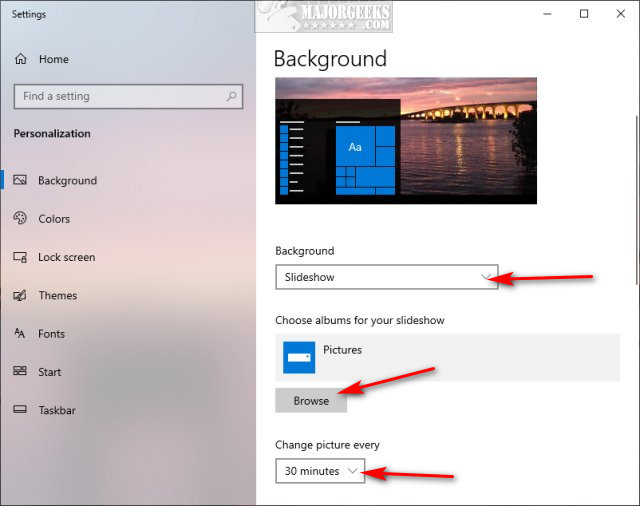Image resolution: width=640 pixels, height=506 pixels.
Task: Select the Pictures album drive icon
Action: pos(299,357)
